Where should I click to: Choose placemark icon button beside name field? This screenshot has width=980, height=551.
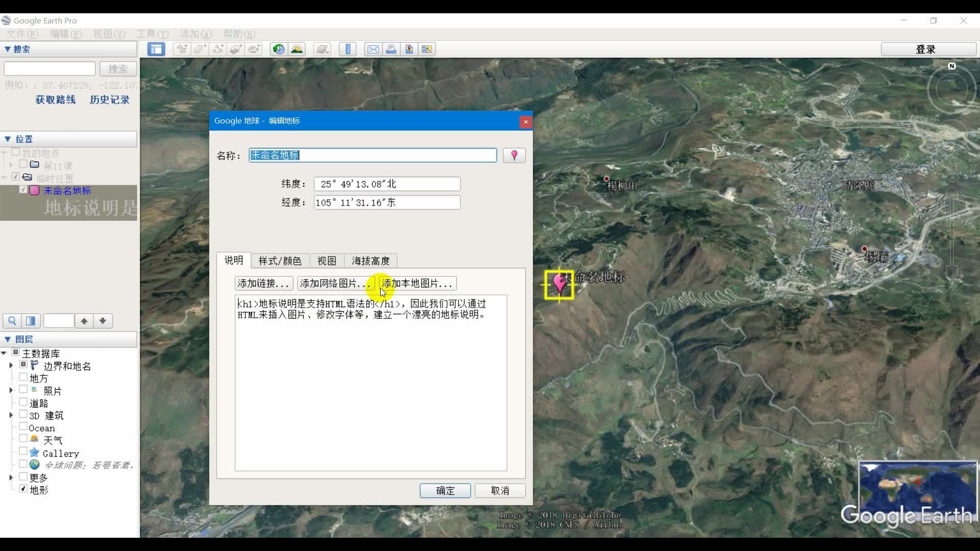514,155
